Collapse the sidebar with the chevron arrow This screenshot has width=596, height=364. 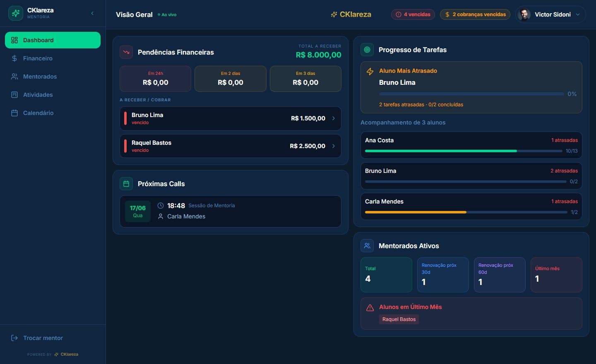click(x=92, y=13)
